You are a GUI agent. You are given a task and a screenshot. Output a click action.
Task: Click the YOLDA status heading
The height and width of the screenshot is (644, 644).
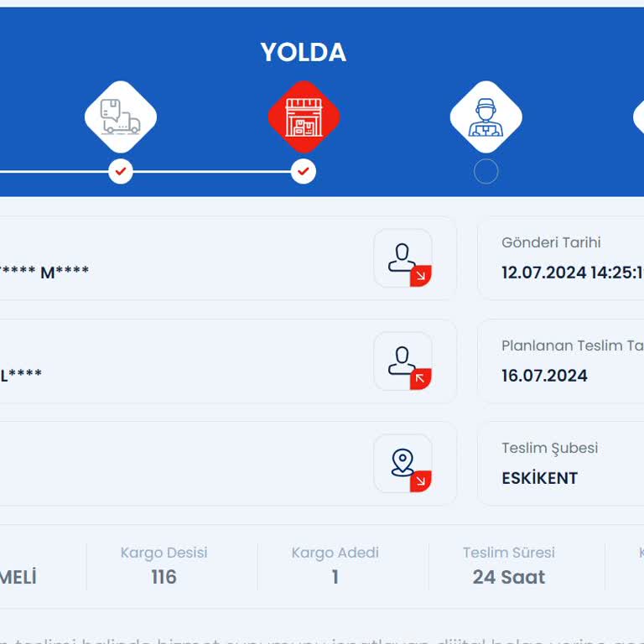pyautogui.click(x=304, y=52)
